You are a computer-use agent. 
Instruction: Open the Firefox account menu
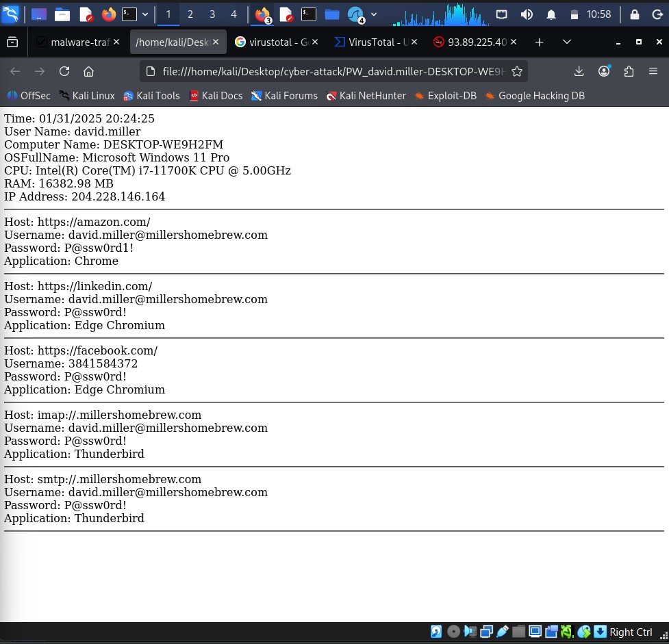point(604,71)
